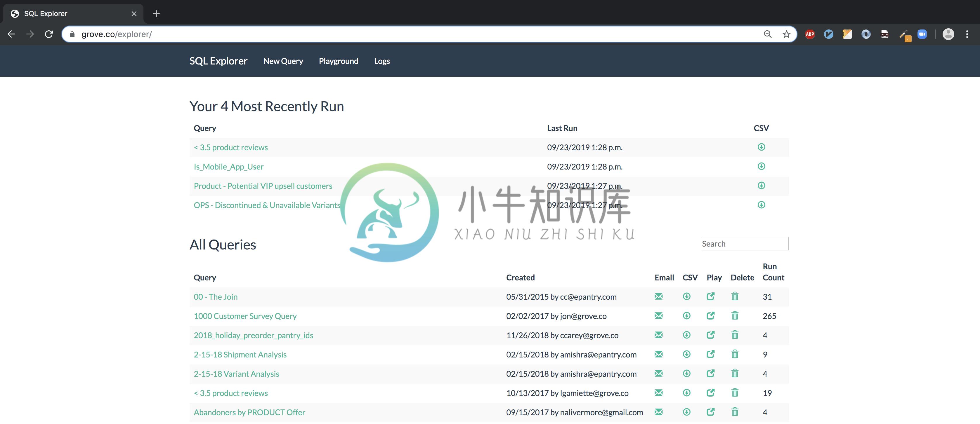Download CSV for recent '< 3.5 product reviews'
This screenshot has width=980, height=424.
coord(761,147)
